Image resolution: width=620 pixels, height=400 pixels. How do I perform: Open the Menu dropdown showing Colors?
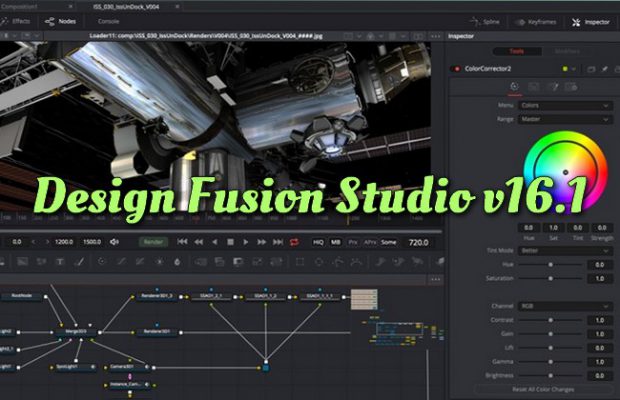click(565, 106)
